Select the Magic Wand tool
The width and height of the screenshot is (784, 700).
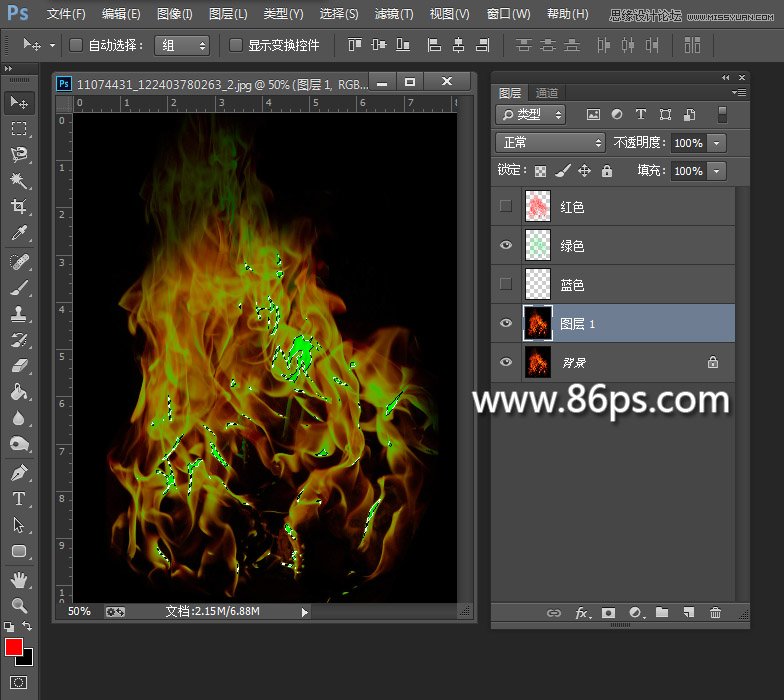point(18,181)
